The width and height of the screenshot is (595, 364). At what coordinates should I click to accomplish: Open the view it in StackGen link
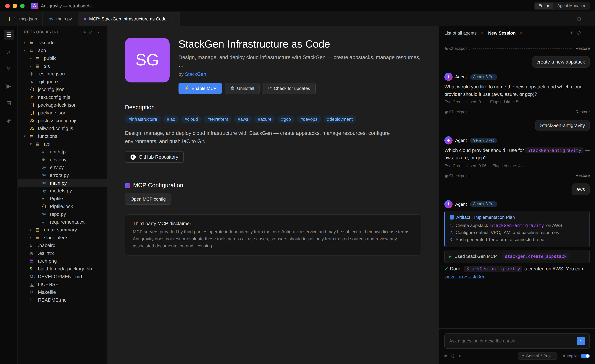pos(465,277)
